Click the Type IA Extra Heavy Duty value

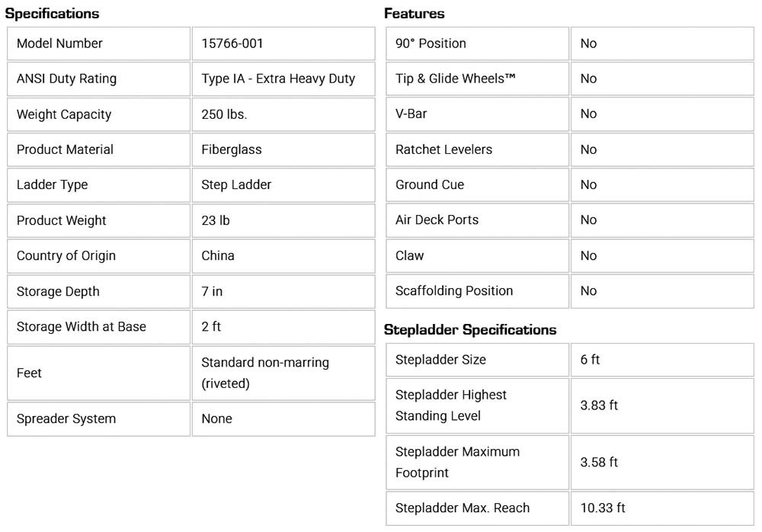click(x=278, y=79)
